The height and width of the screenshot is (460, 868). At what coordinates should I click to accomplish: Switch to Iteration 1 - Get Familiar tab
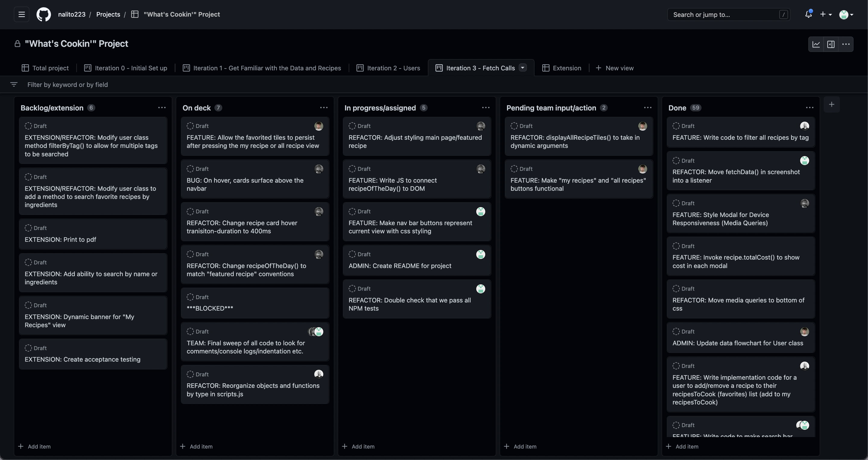(262, 68)
